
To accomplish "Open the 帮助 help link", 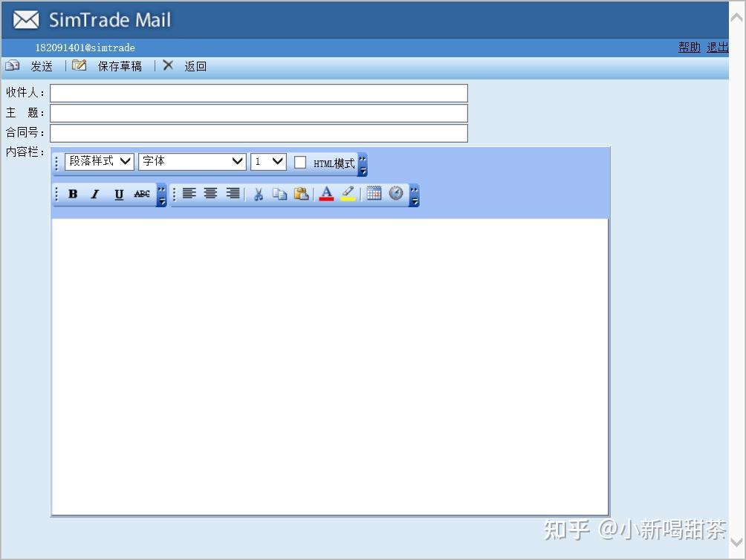I will (x=689, y=47).
